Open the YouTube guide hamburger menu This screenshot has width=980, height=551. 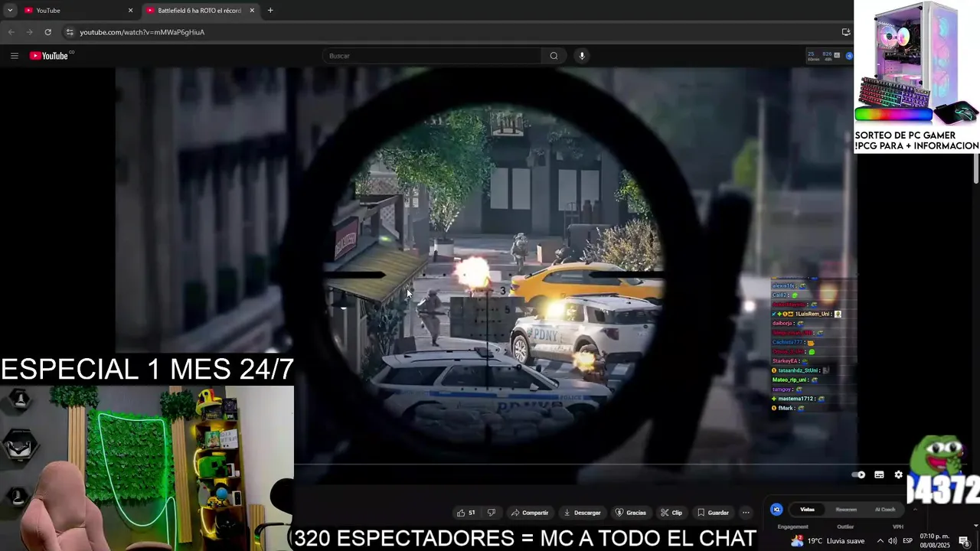(14, 56)
